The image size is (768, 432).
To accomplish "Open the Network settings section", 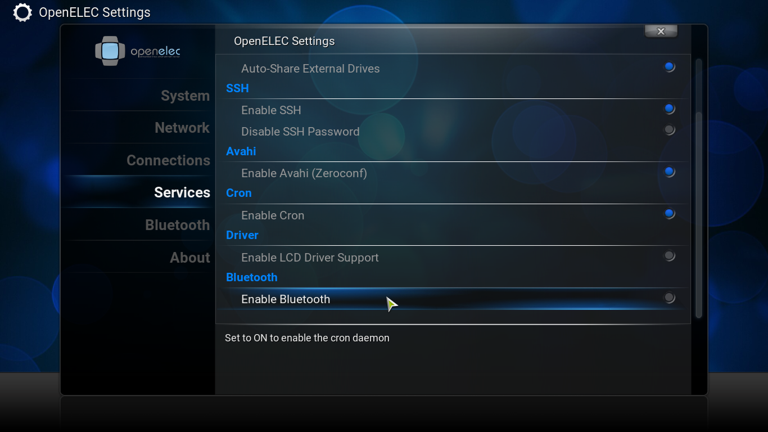I will pyautogui.click(x=182, y=128).
